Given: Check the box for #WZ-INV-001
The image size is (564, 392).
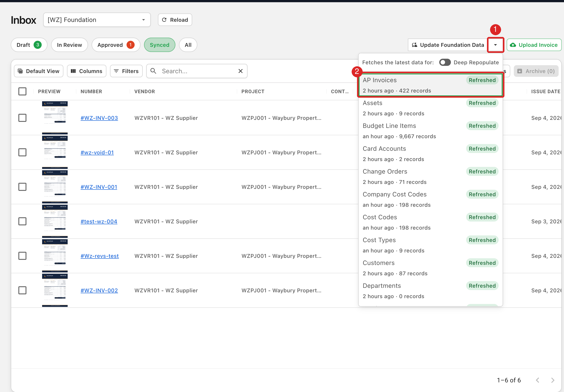Looking at the screenshot, I should coord(22,187).
